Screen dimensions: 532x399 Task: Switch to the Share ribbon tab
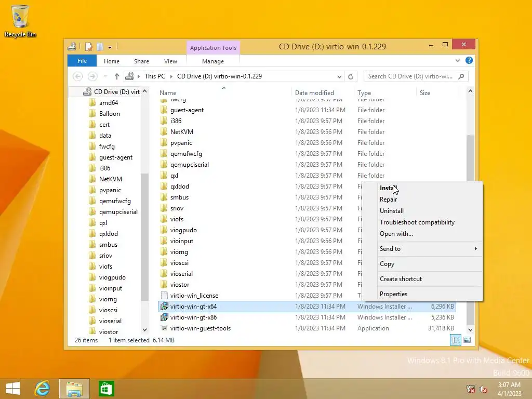141,61
